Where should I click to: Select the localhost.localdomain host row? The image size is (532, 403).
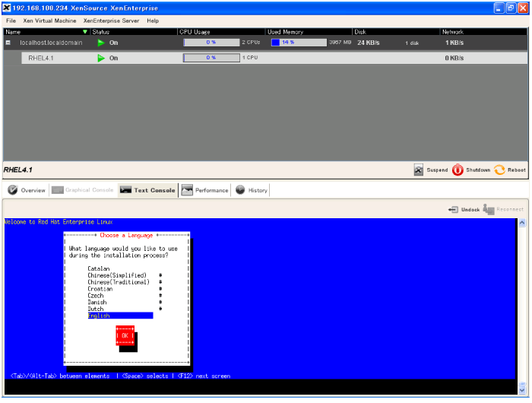pyautogui.click(x=265, y=43)
